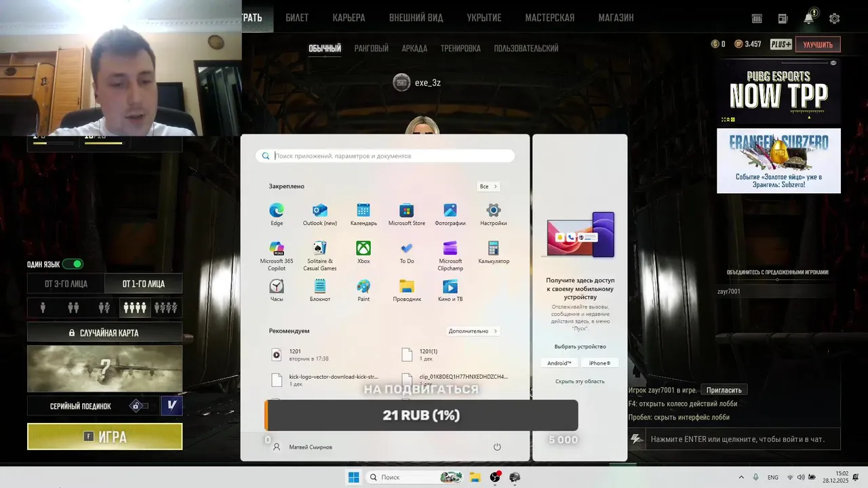
Task: Click Пригласить to invite zayr7001
Action: point(724,390)
